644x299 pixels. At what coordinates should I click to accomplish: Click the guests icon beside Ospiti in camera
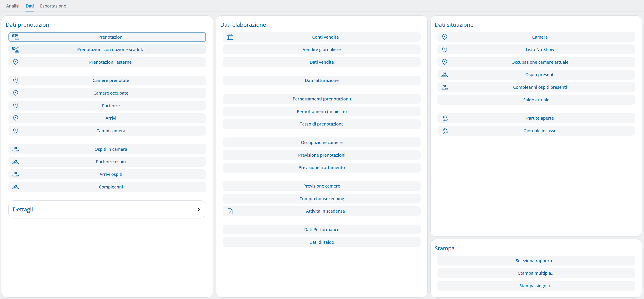point(15,149)
